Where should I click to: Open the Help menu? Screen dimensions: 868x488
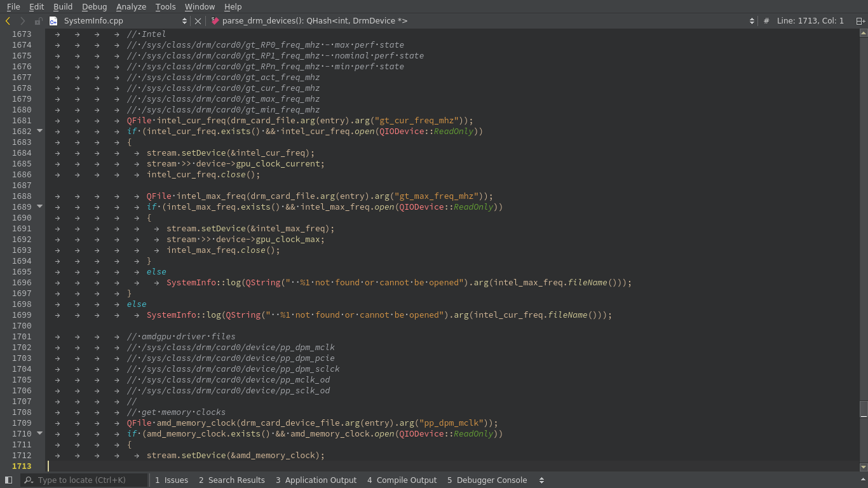tap(233, 6)
